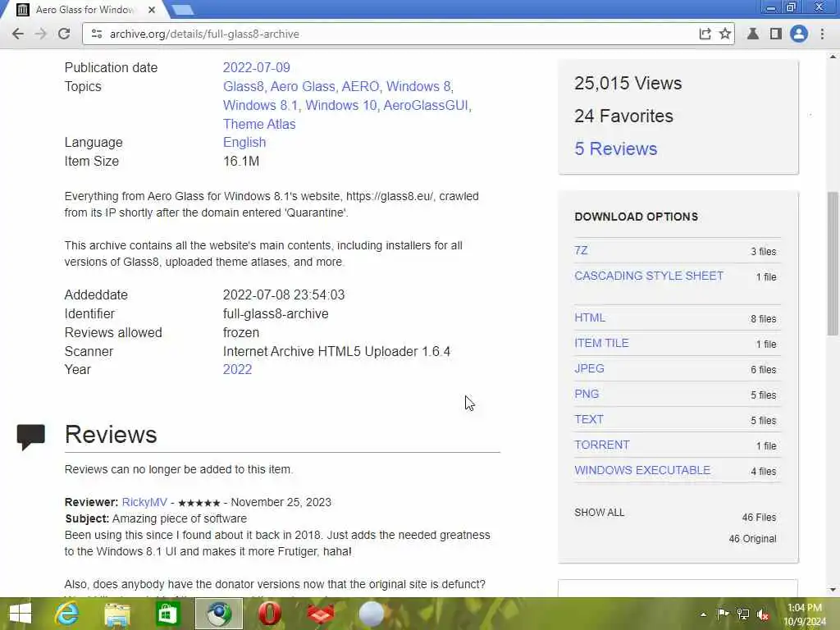Click the identifier value full-glass8-archive
Screen dimensions: 840x630
(276, 313)
